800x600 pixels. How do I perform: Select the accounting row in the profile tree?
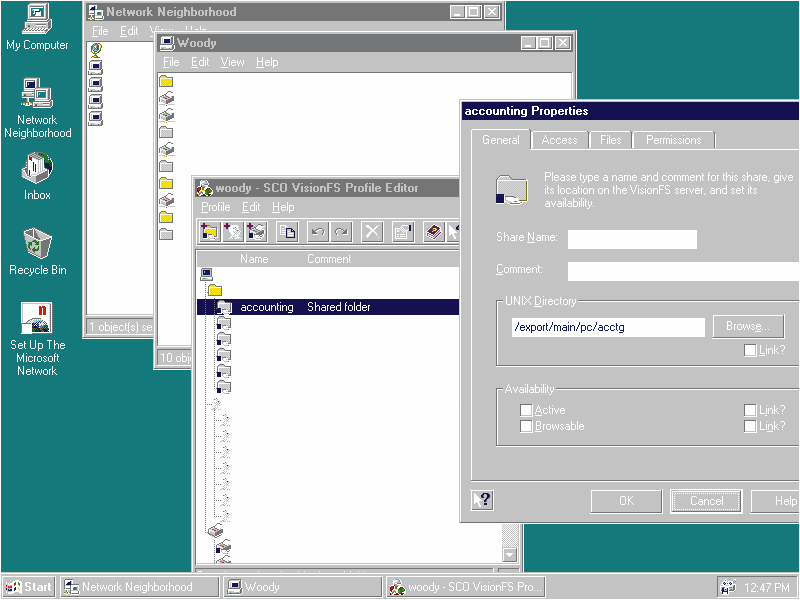(x=328, y=307)
